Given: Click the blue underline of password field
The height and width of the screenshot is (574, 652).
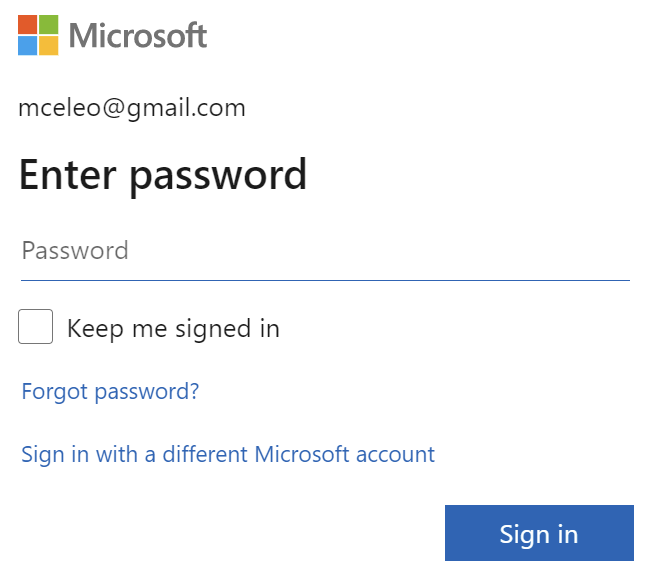Looking at the screenshot, I should pyautogui.click(x=326, y=280).
